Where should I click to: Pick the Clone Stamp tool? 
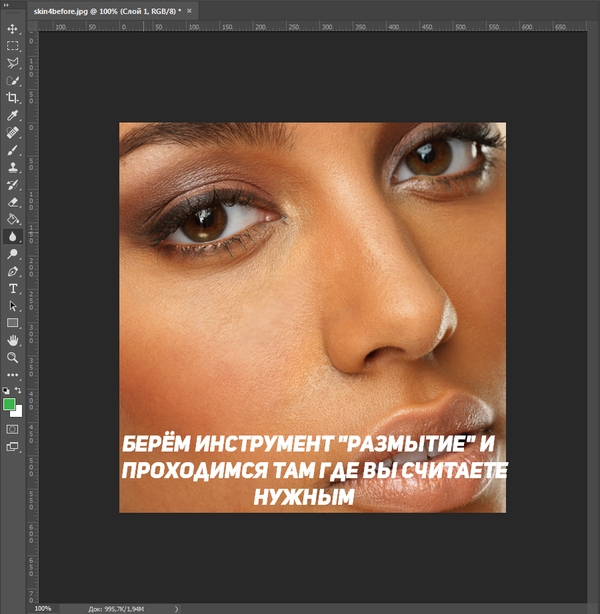(13, 167)
